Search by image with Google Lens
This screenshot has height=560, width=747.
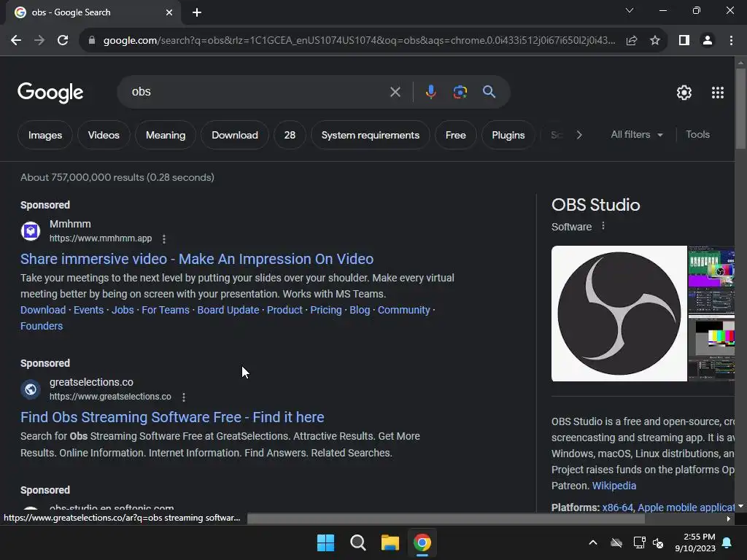[460, 92]
